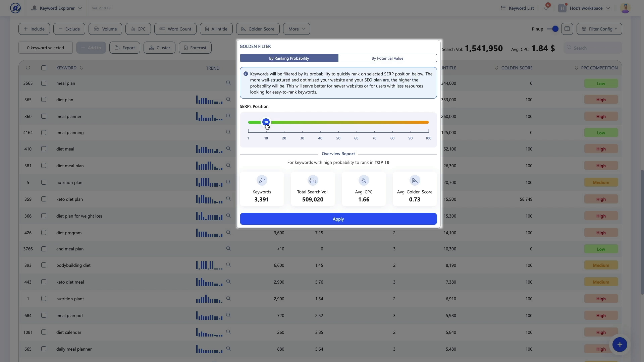Click the table layout columns icon
The width and height of the screenshot is (644, 362).
tap(567, 29)
